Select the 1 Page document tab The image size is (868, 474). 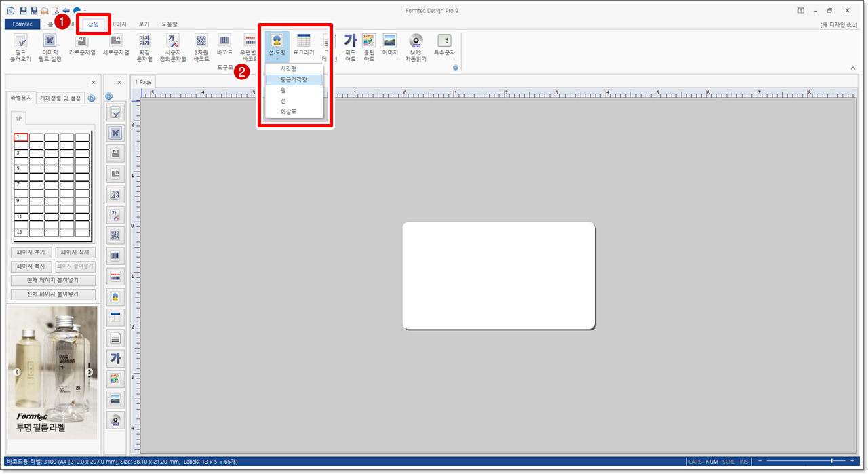coord(143,82)
